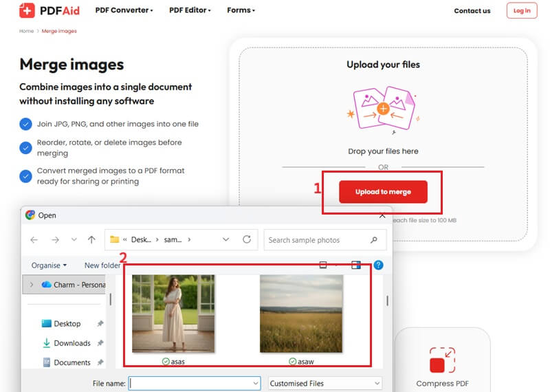Click sync status icon beside asas
The image size is (550, 392).
[x=166, y=362]
